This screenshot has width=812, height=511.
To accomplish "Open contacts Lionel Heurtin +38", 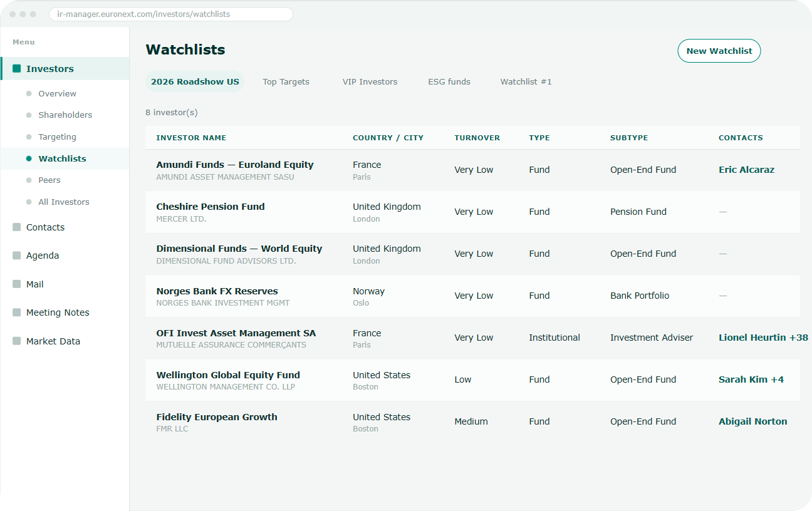I will (763, 338).
